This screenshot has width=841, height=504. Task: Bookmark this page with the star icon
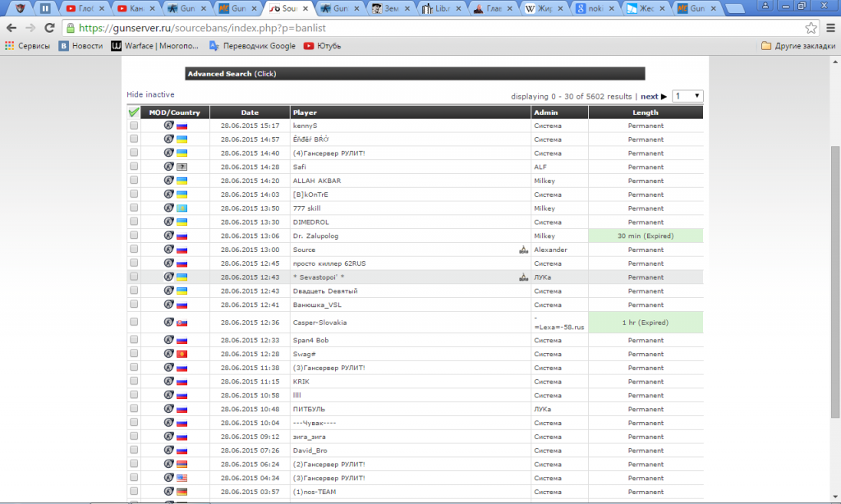click(x=811, y=27)
